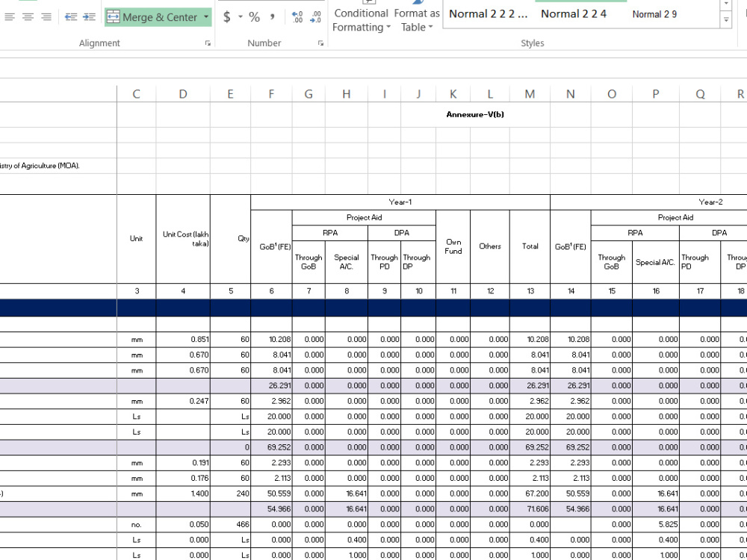The width and height of the screenshot is (747, 560).
Task: Select column M header
Action: pyautogui.click(x=530, y=94)
